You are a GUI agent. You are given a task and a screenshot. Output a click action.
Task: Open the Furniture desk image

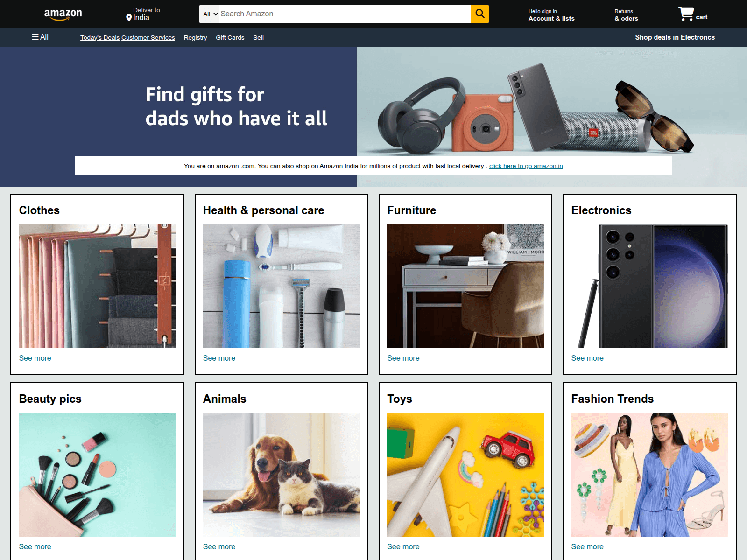point(465,286)
